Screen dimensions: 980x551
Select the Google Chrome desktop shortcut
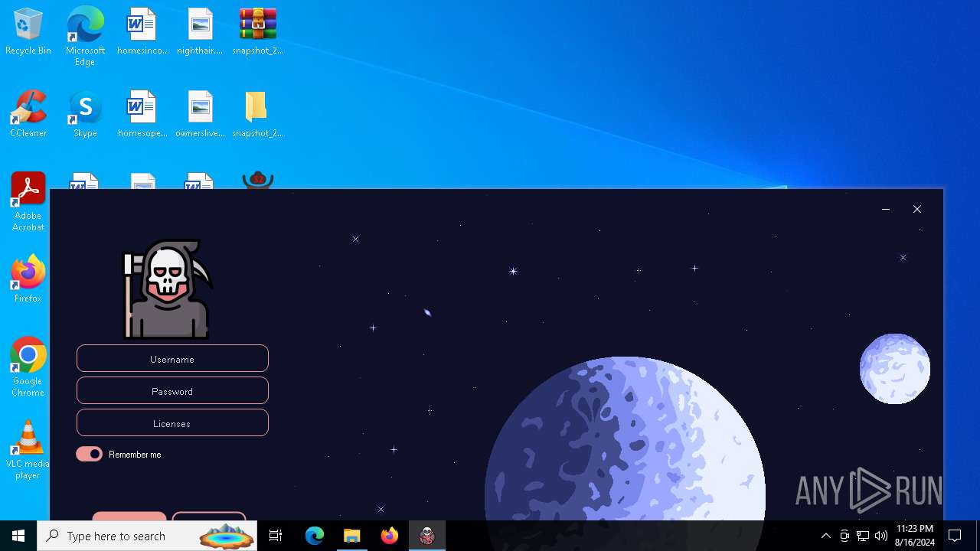[x=28, y=367]
